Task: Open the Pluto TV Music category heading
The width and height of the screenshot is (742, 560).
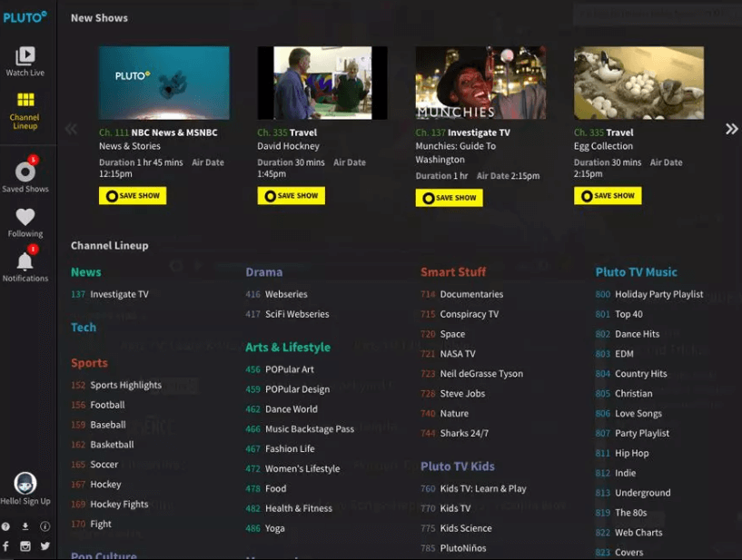Action: tap(637, 272)
